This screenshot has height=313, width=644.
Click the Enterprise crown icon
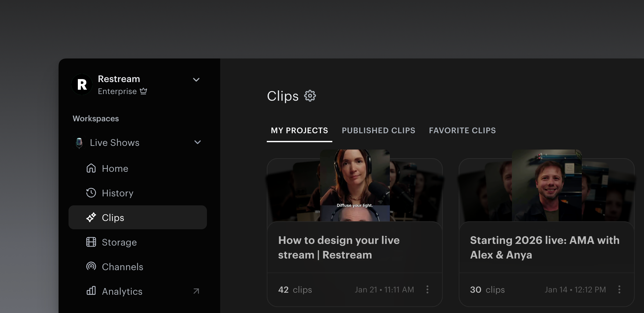tap(143, 91)
